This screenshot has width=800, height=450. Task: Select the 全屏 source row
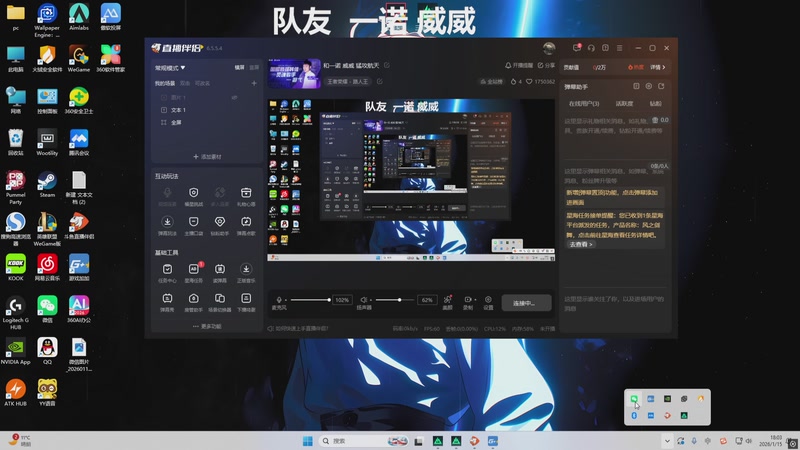(x=207, y=122)
